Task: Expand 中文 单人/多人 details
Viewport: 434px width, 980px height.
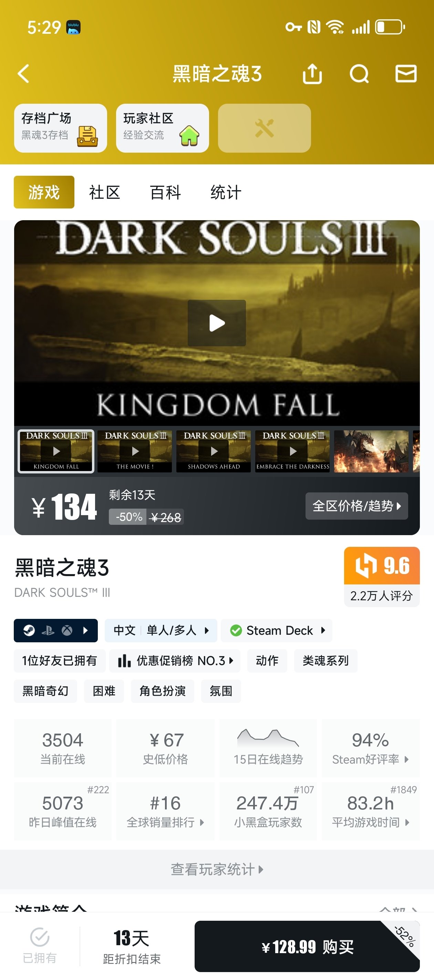Action: coord(161,630)
